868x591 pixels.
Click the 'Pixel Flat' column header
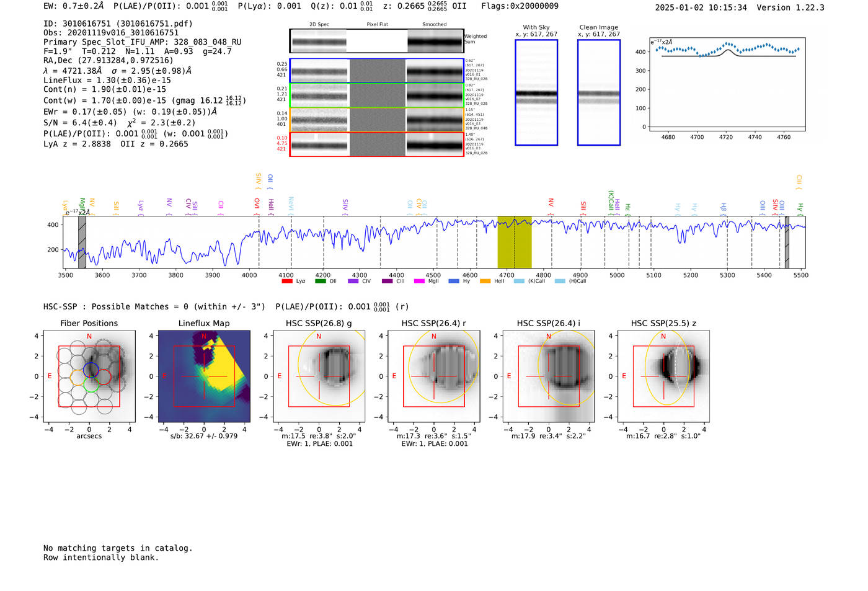pos(377,24)
